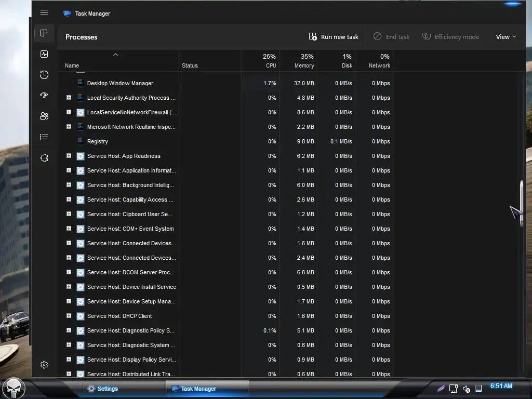Viewport: 532px width, 399px height.
Task: Click 5.1 MB memory of Diagnostic Policy
Action: (x=305, y=330)
